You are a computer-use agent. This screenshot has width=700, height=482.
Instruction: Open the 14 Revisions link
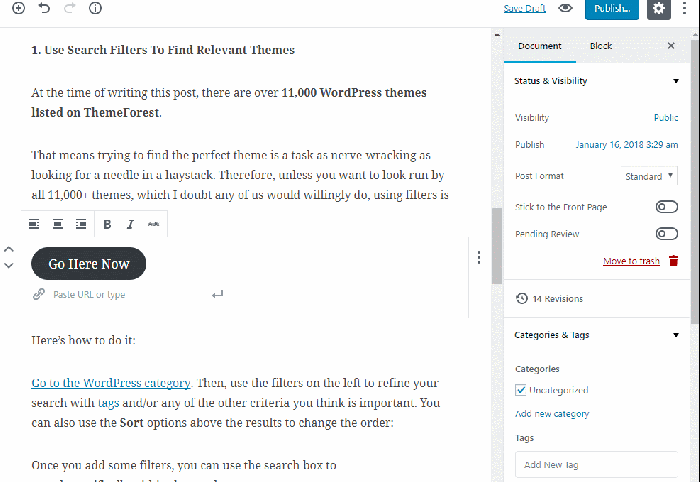tap(558, 299)
